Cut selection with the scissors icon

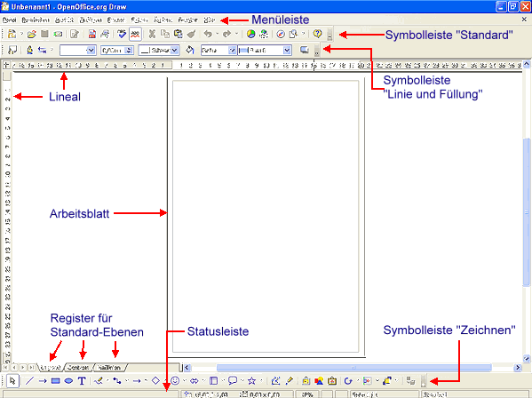(152, 34)
